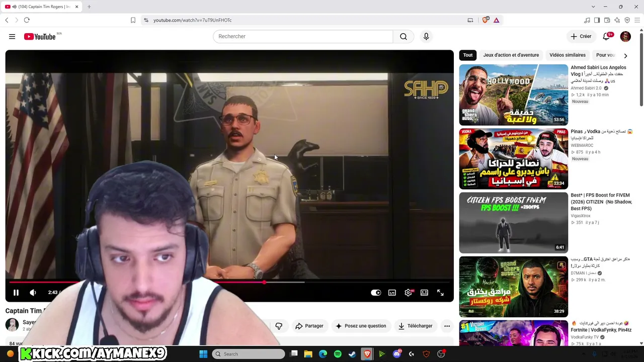This screenshot has width=644, height=362.
Task: Enter fullscreen mode
Action: (x=440, y=293)
